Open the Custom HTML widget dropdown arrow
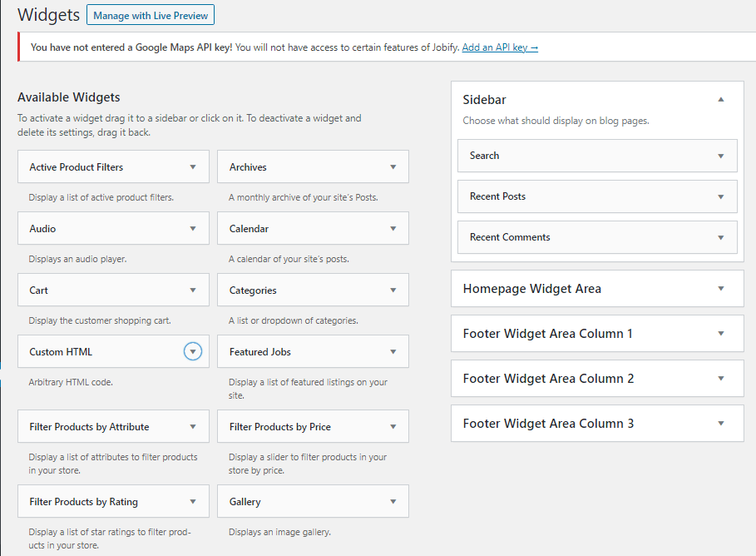 (x=193, y=351)
